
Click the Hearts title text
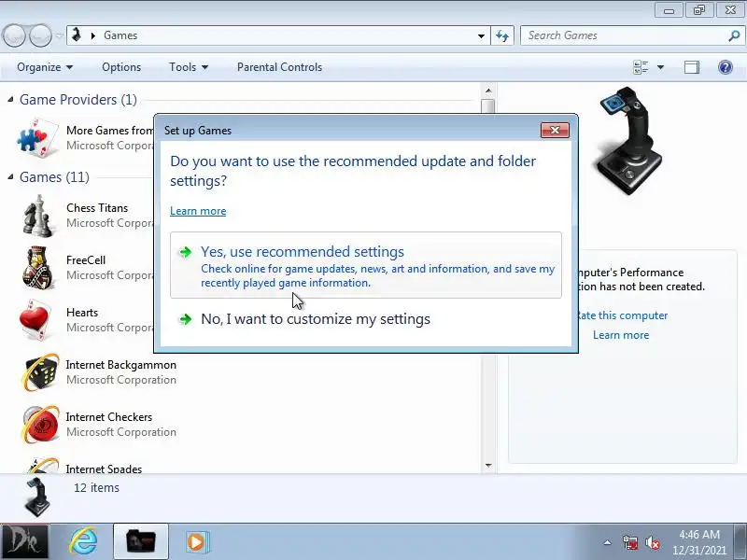coord(82,313)
